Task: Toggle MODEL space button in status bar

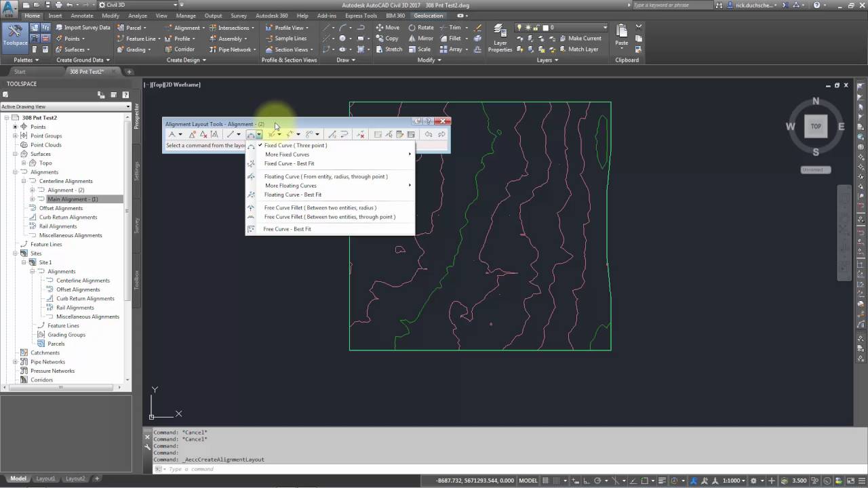Action: pyautogui.click(x=528, y=480)
